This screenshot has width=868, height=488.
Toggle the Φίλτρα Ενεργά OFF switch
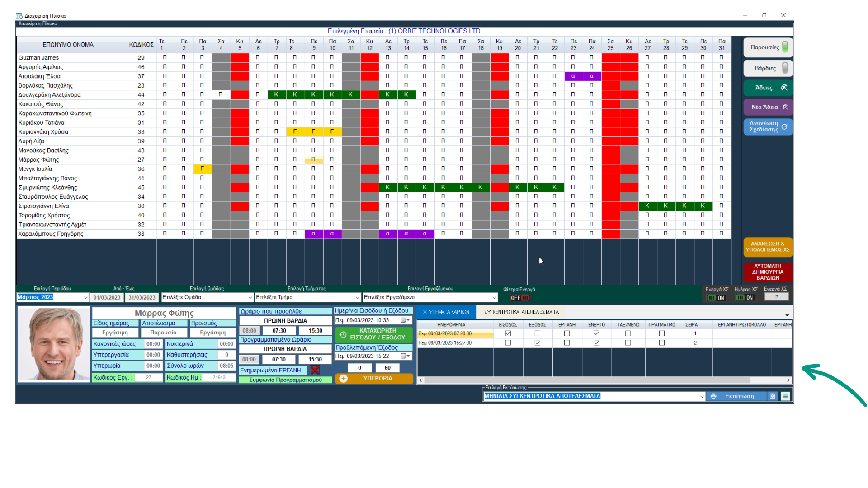pos(520,298)
